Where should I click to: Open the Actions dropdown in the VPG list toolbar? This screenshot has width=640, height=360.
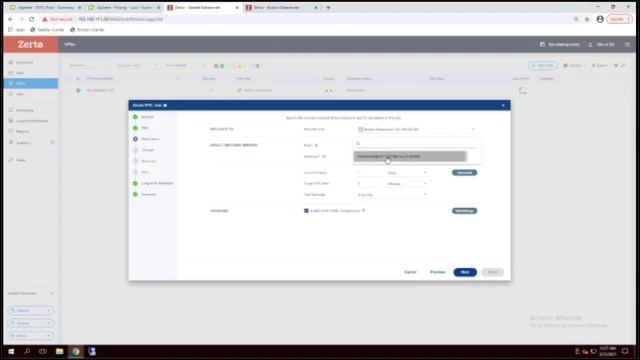coord(575,66)
